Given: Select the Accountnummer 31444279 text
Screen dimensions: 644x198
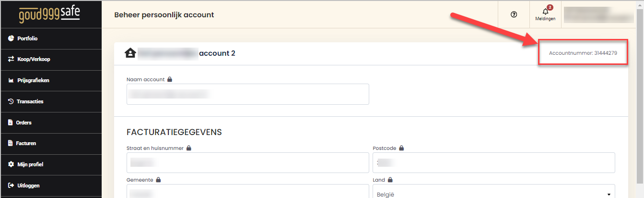Looking at the screenshot, I should [x=583, y=53].
